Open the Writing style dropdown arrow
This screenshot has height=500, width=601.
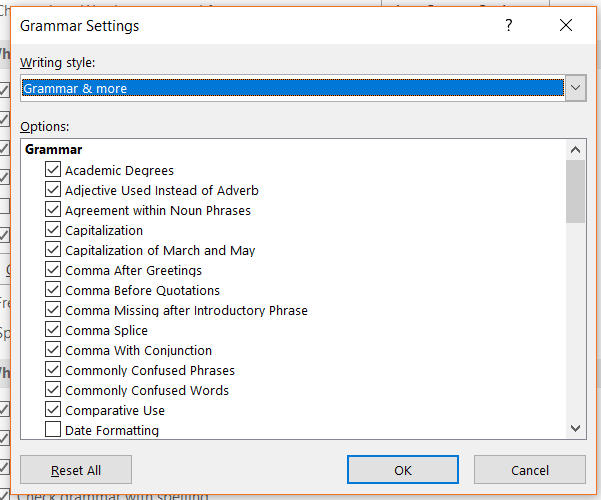pyautogui.click(x=575, y=88)
